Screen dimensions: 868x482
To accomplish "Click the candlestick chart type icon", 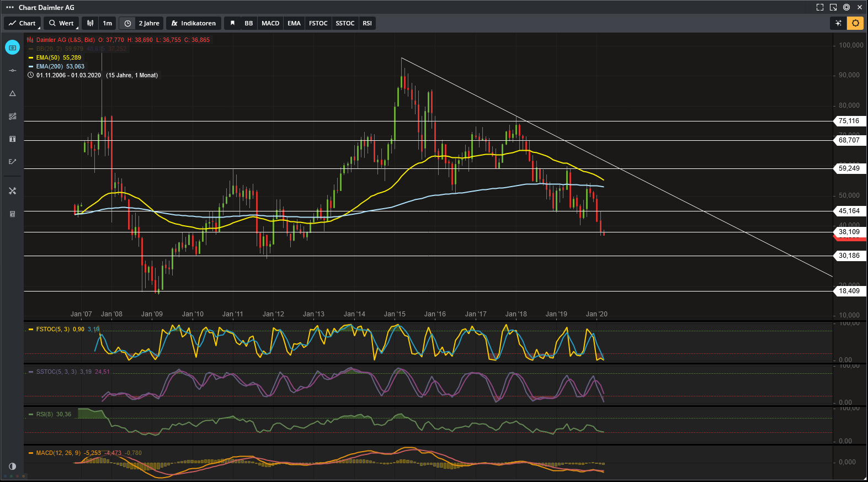I will click(90, 23).
